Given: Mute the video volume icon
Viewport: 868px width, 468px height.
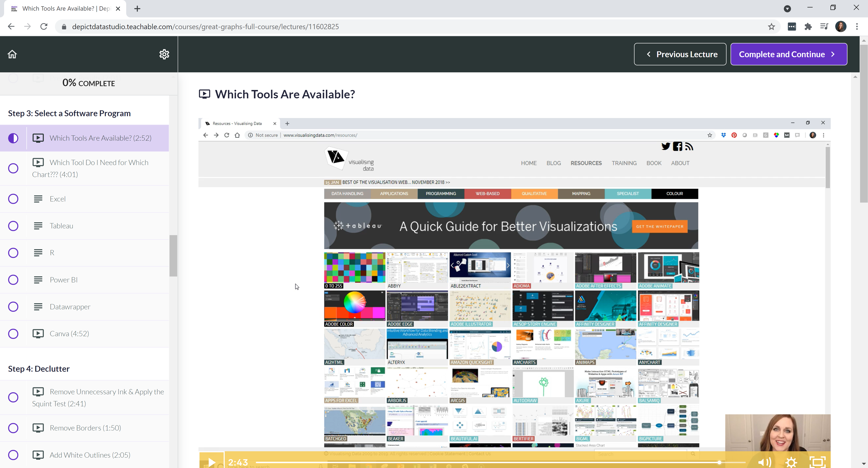Looking at the screenshot, I should [764, 462].
